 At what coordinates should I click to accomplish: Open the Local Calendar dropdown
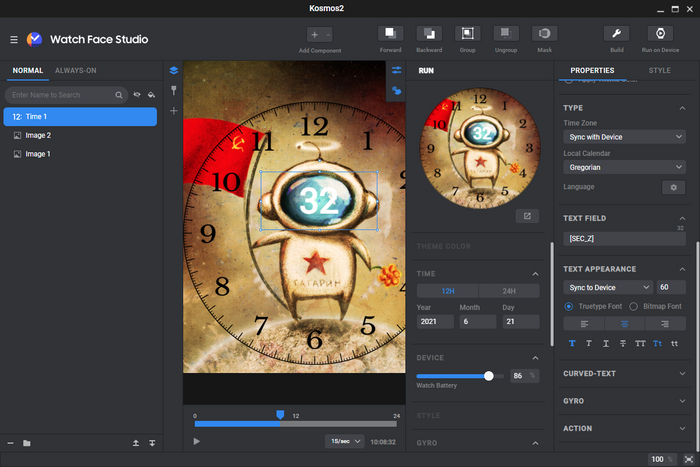(623, 166)
